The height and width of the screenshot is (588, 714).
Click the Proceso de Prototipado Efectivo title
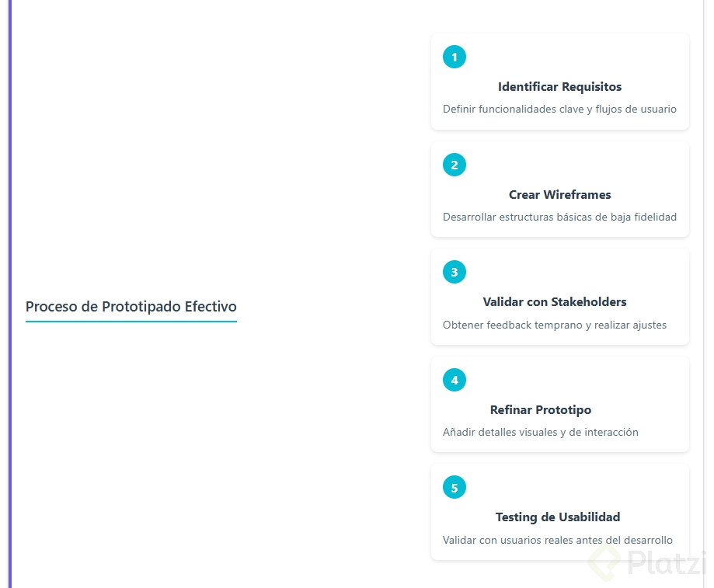click(x=131, y=306)
